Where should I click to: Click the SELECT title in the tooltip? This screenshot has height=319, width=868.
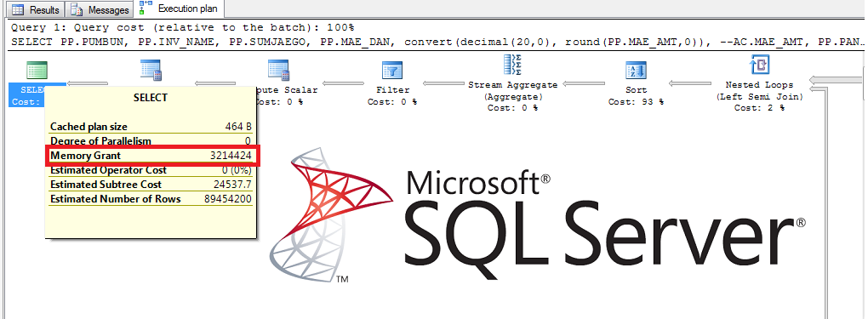(x=151, y=98)
